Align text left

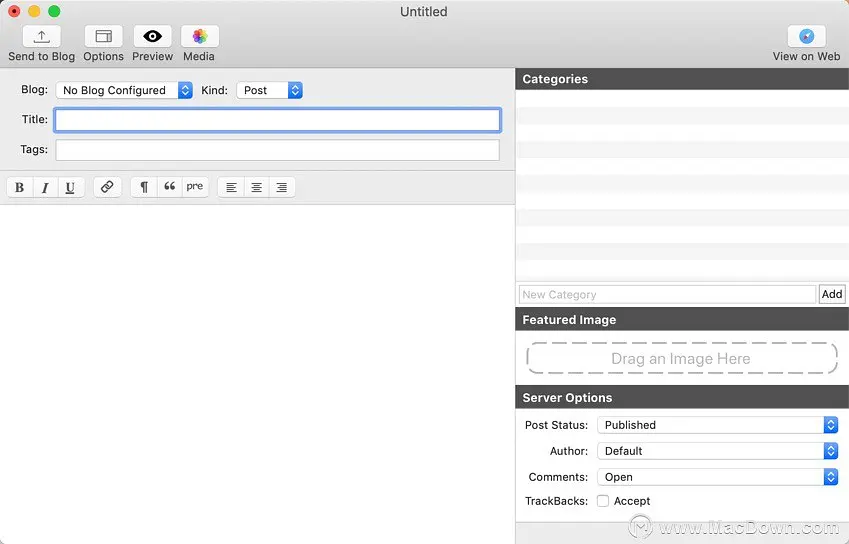coord(231,187)
